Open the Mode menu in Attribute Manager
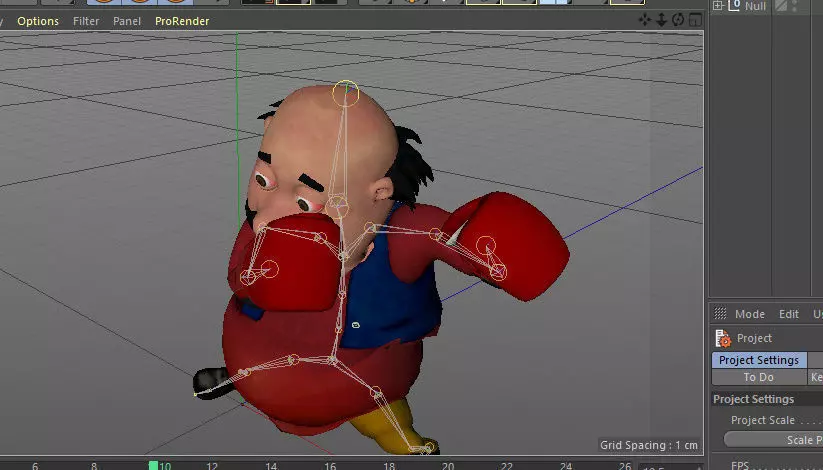The width and height of the screenshot is (823, 470). pyautogui.click(x=750, y=314)
